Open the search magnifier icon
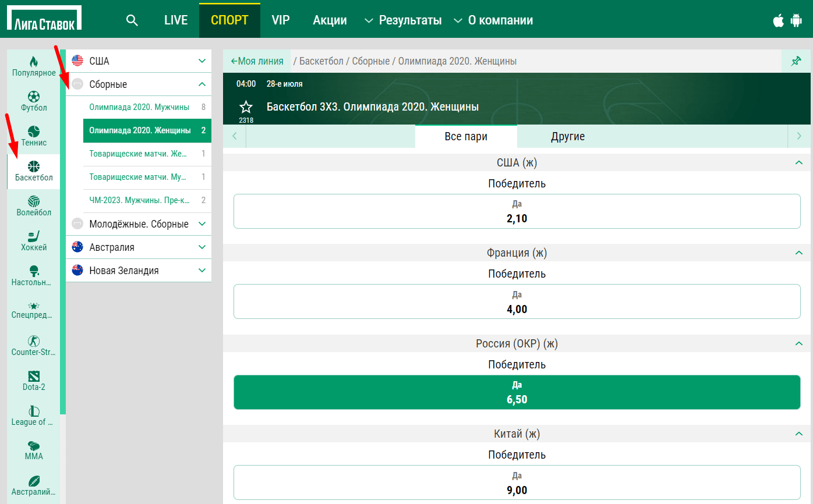813x504 pixels. (x=132, y=20)
